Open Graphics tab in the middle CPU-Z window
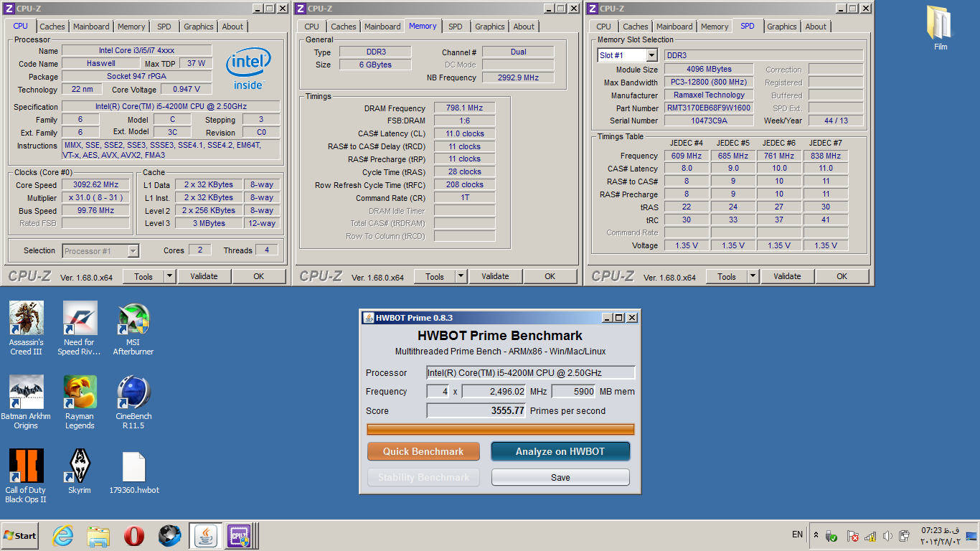 [x=490, y=27]
